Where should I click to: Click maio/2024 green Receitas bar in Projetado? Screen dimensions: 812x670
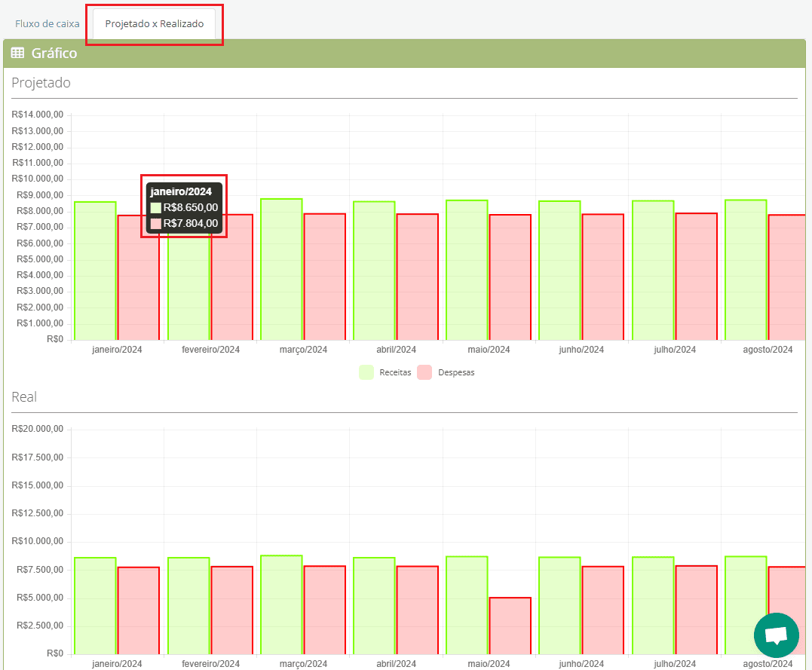(x=467, y=271)
